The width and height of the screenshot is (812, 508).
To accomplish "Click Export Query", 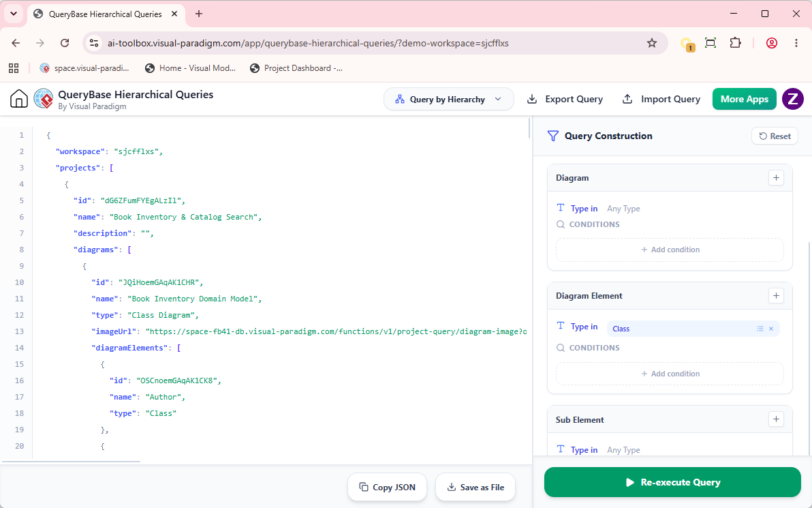I will coord(565,99).
